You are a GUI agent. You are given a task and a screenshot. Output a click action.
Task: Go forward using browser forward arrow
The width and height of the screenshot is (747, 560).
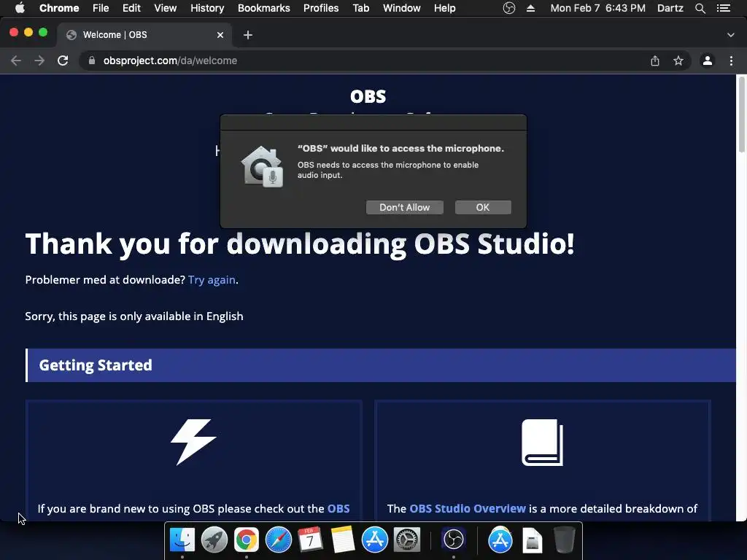[x=39, y=61]
